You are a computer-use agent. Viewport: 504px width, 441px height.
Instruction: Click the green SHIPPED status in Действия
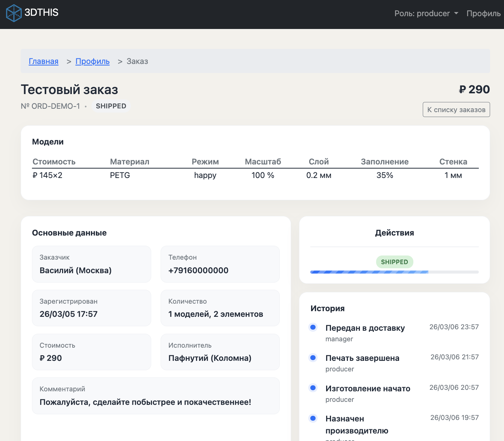pos(394,262)
